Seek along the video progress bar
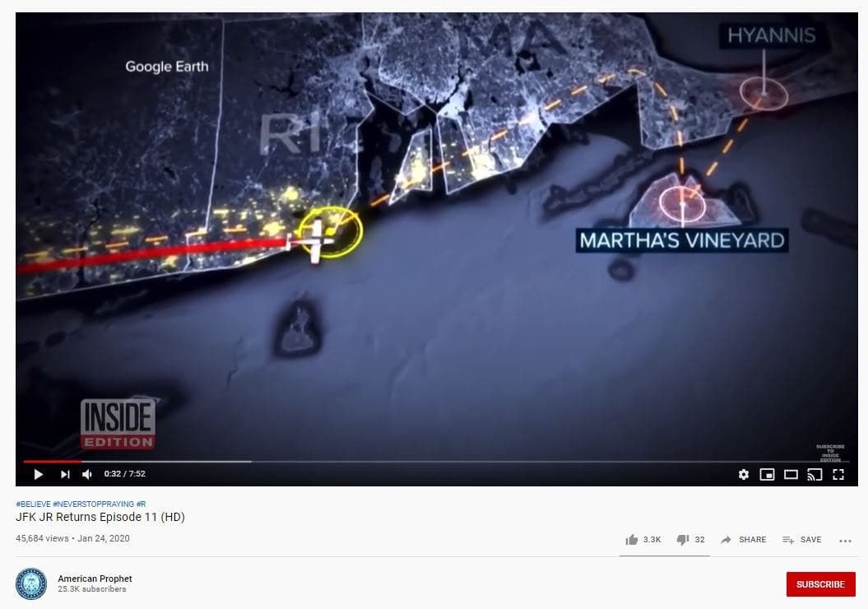Screen dimensions: 868x609 [x=436, y=461]
